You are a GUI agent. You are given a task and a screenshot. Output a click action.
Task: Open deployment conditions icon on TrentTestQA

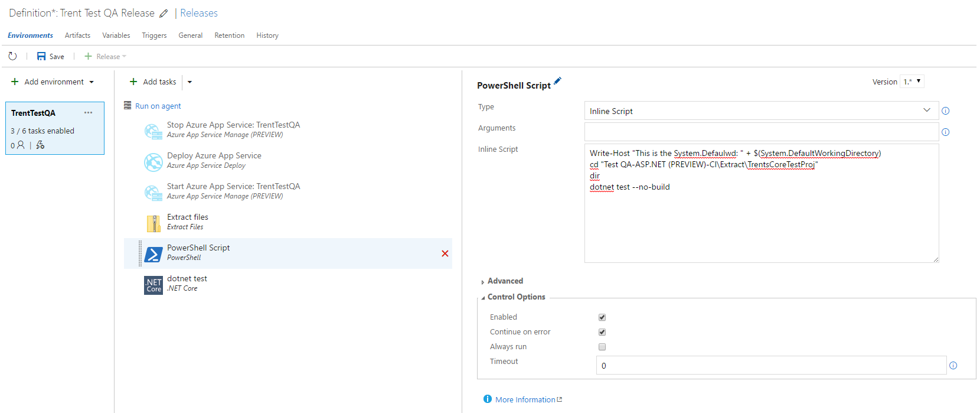point(40,145)
